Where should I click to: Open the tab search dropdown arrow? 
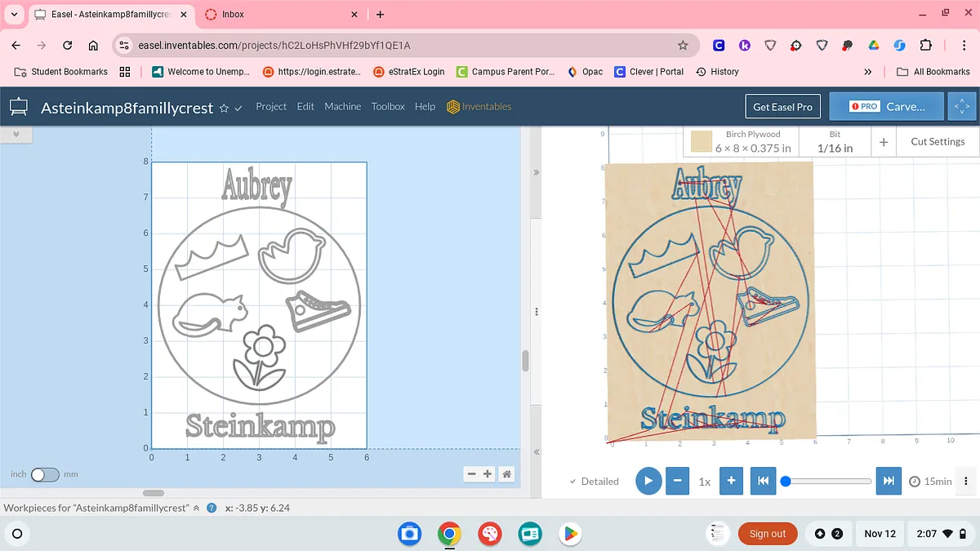pyautogui.click(x=14, y=14)
